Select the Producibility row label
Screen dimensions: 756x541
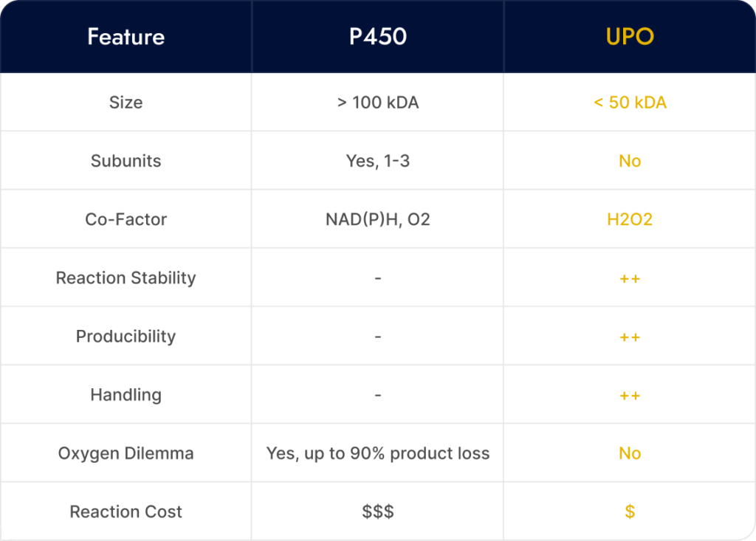[x=126, y=337]
